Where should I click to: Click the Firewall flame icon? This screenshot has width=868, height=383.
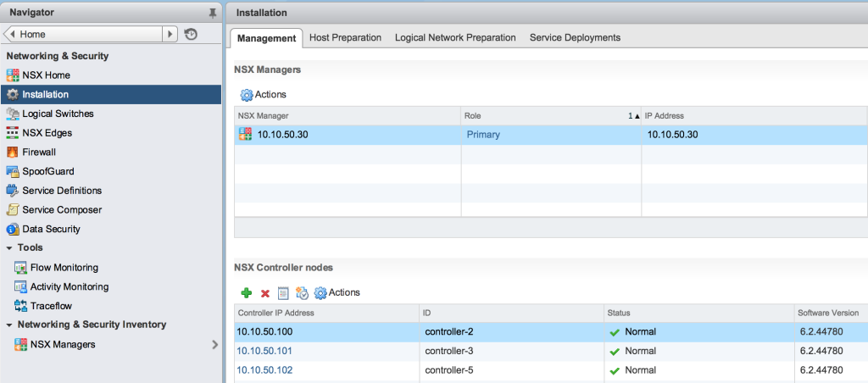13,153
